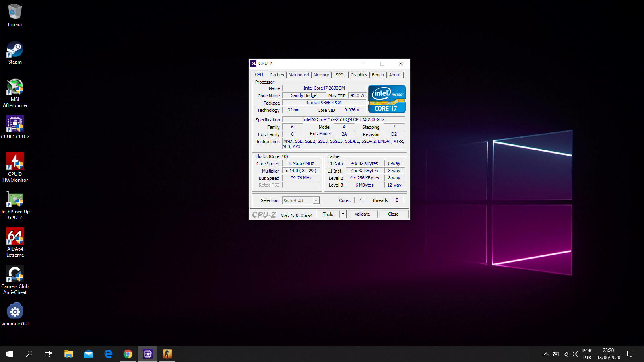This screenshot has height=362, width=644.
Task: Select CPUID HWMonitor desktop icon
Action: pos(15,168)
